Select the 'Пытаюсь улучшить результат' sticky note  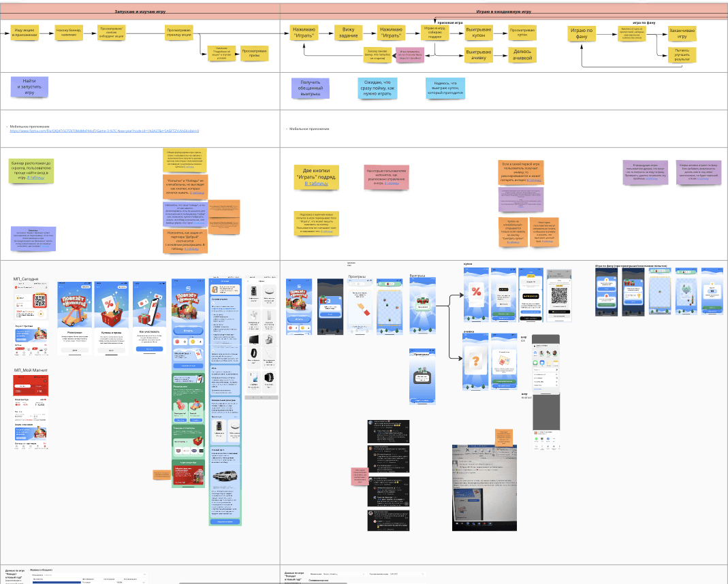point(682,55)
